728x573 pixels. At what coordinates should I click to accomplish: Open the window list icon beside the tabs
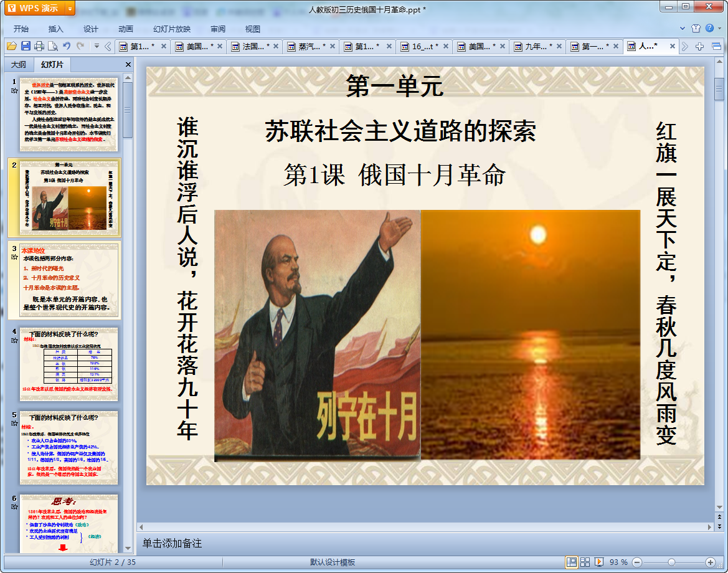pos(716,46)
